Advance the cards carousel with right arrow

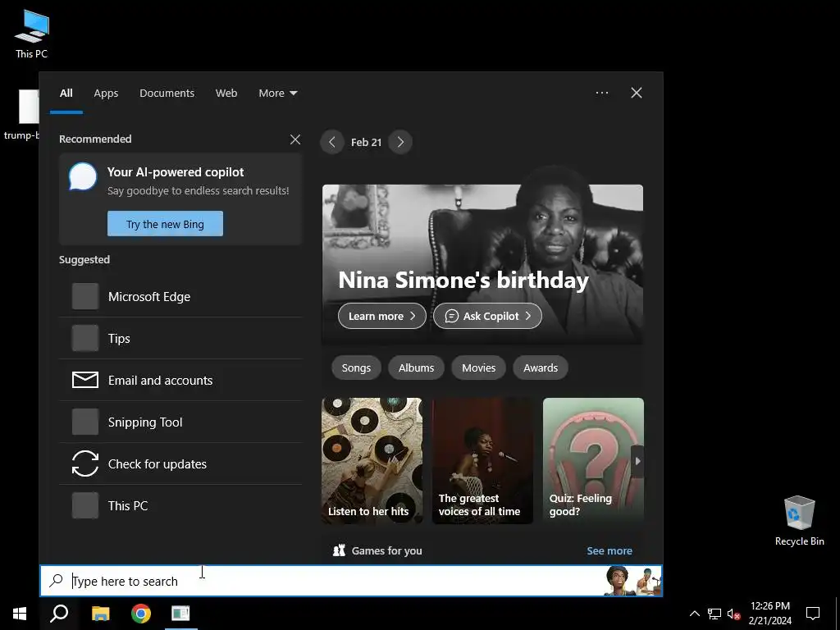click(x=637, y=461)
